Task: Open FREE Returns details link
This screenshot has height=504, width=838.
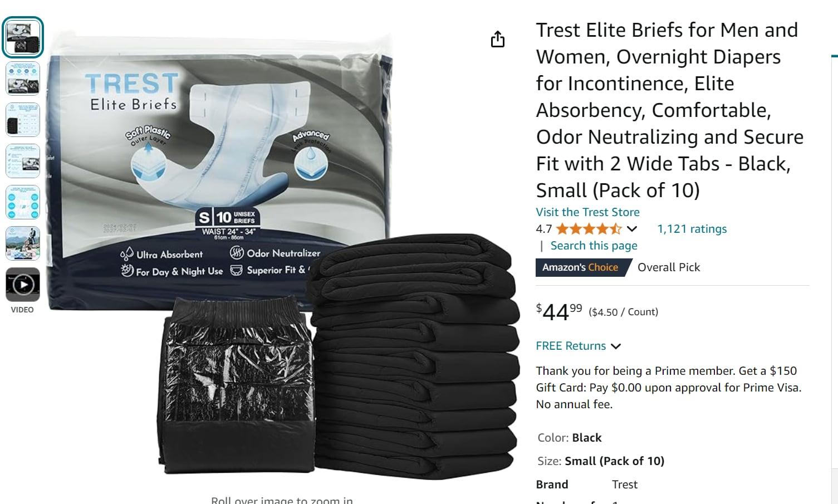Action: click(x=571, y=346)
